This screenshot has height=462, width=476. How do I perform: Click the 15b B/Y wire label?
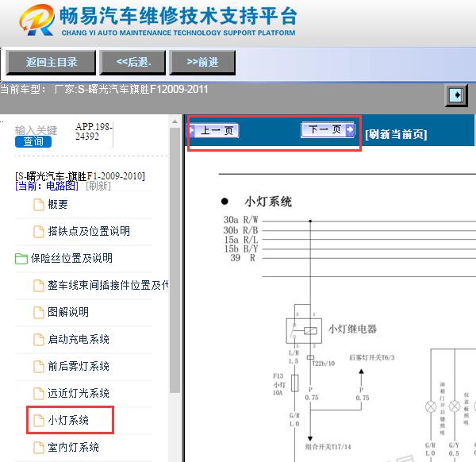point(240,248)
